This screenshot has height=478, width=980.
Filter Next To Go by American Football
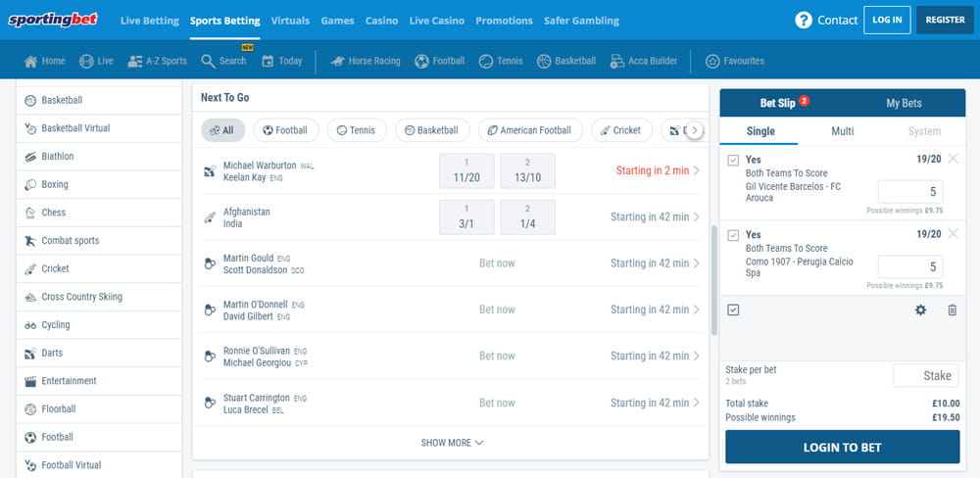tap(530, 130)
